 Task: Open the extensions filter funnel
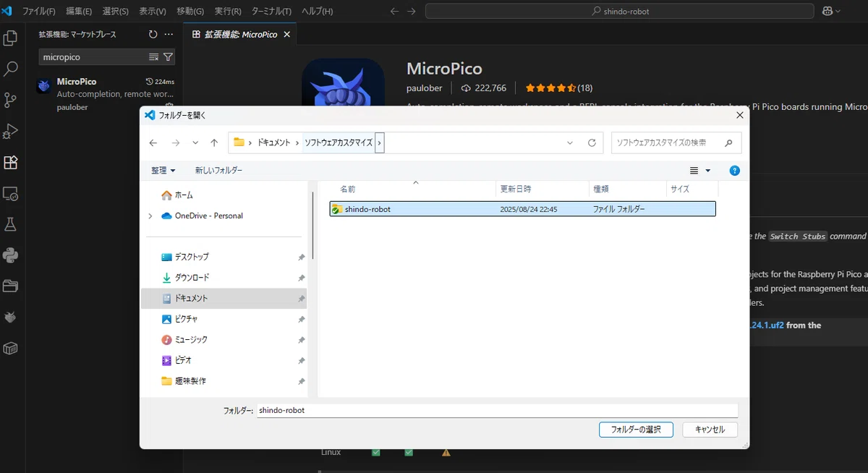tap(168, 56)
